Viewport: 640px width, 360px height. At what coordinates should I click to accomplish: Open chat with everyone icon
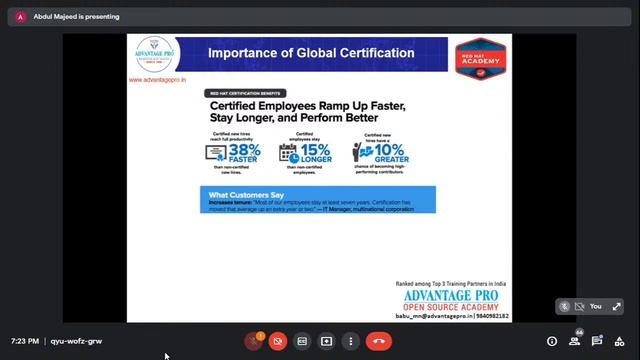[597, 341]
